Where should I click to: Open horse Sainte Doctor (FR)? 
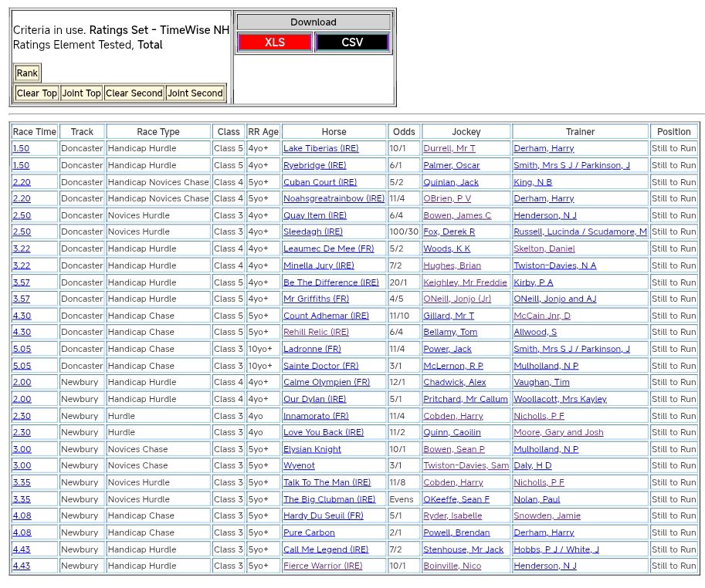[320, 366]
